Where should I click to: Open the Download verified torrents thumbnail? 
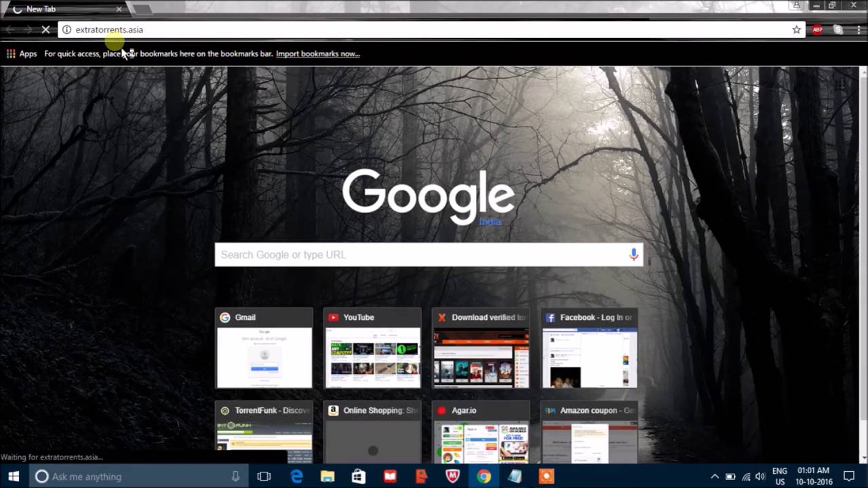(x=481, y=348)
